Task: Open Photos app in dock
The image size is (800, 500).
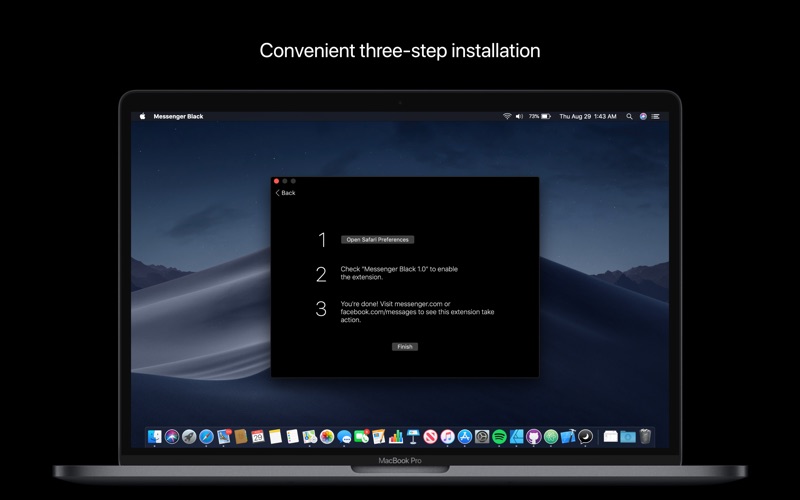Action: click(x=327, y=437)
